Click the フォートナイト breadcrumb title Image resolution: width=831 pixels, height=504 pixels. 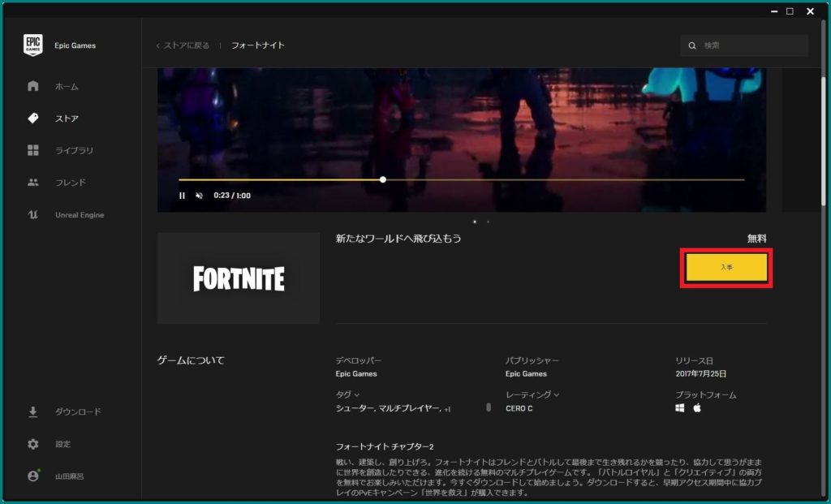click(258, 45)
